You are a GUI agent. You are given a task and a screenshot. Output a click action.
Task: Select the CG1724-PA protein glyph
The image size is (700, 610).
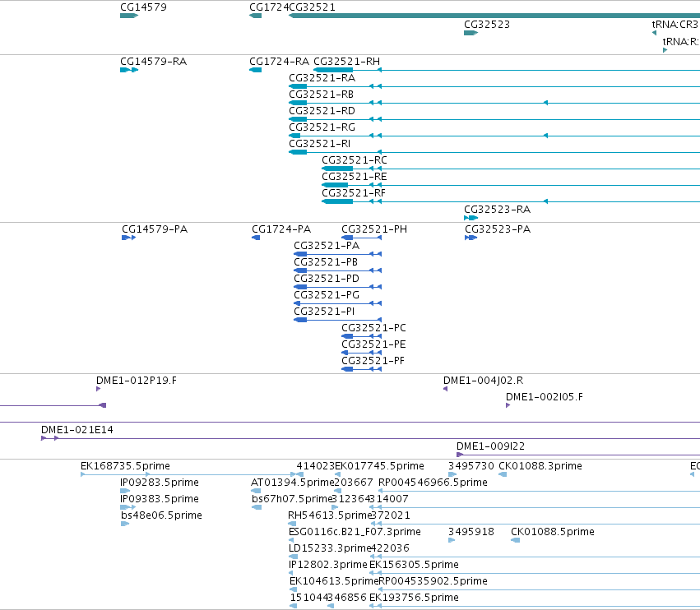256,238
